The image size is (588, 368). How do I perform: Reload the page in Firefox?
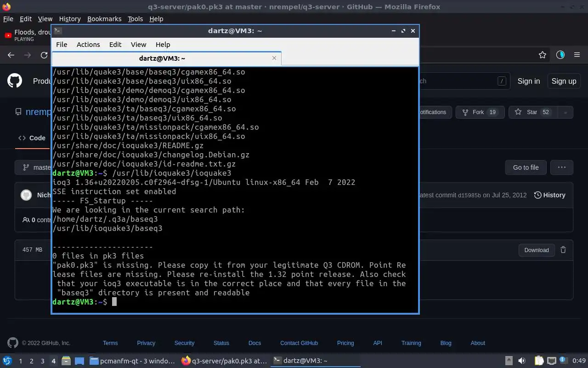pos(44,55)
